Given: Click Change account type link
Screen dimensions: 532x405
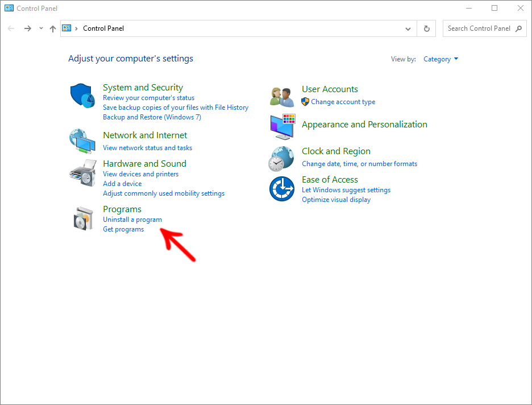Looking at the screenshot, I should 343,102.
